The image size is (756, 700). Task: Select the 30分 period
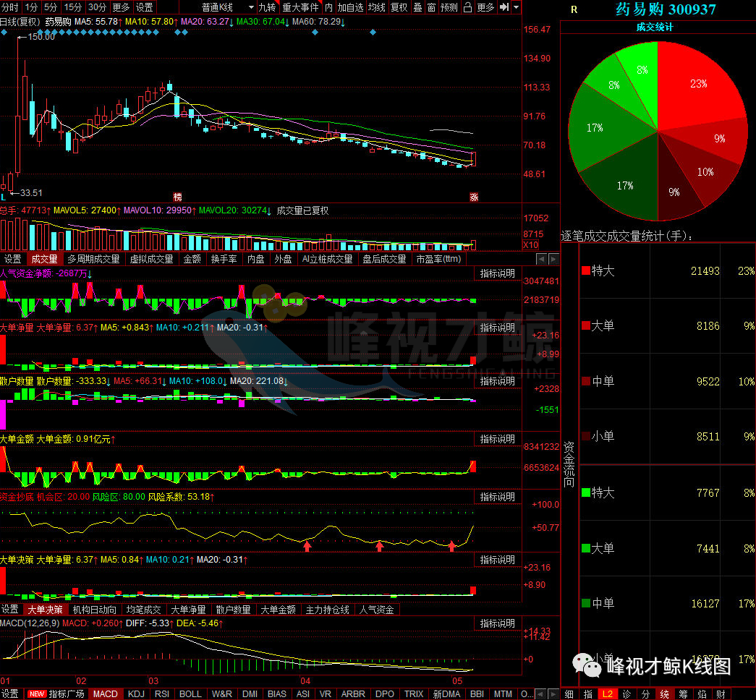tap(97, 7)
